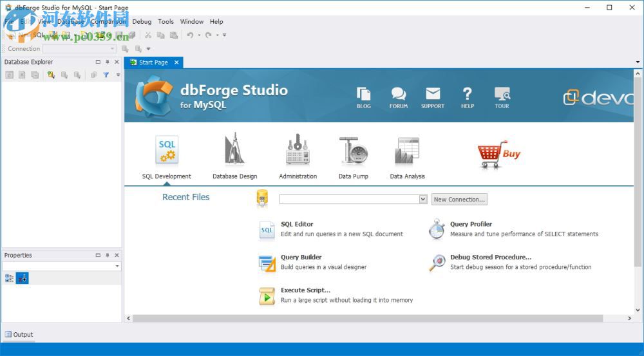Click the Debug Stored Procedure magnifier icon
This screenshot has height=356, width=644.
[437, 263]
